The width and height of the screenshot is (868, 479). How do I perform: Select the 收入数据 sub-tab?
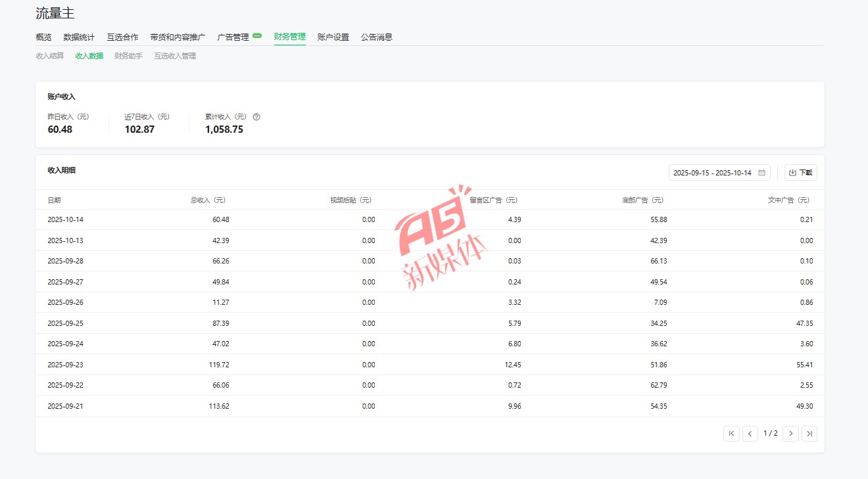point(89,57)
